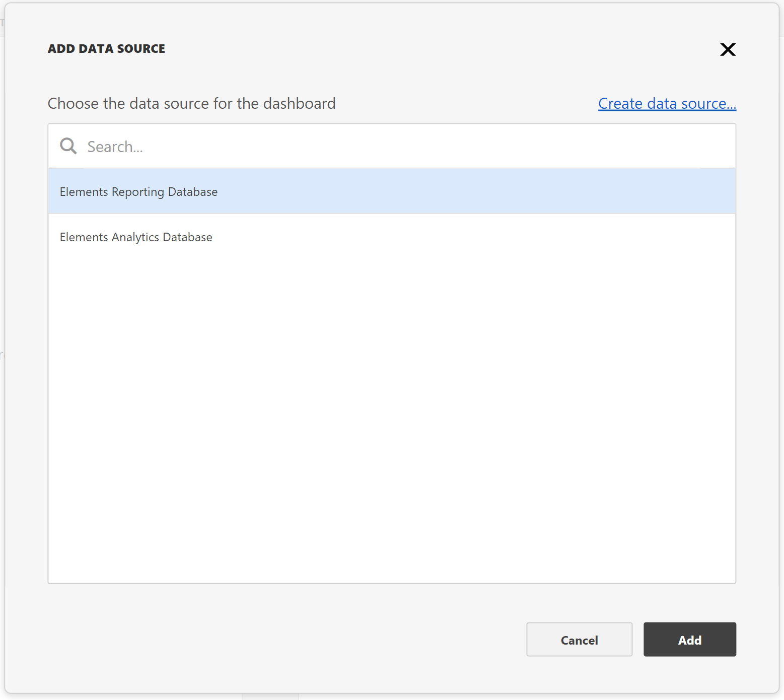Image resolution: width=784 pixels, height=700 pixels.
Task: Click empty area below Elements Analytics Database
Action: click(x=391, y=403)
